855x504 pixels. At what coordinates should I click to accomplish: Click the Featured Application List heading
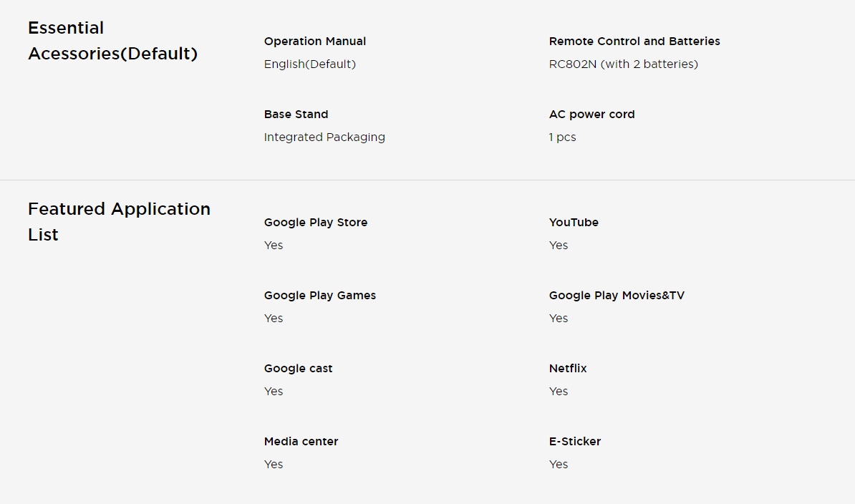pos(119,221)
